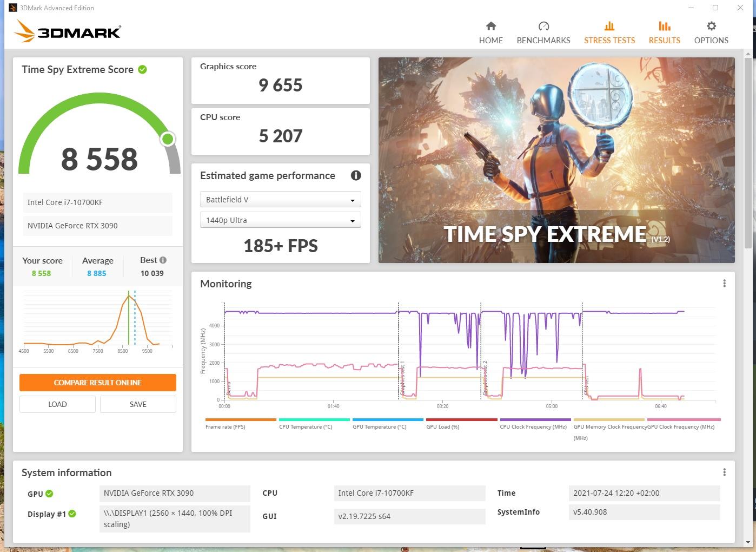
Task: Click the Average score 8 885
Action: (x=97, y=273)
